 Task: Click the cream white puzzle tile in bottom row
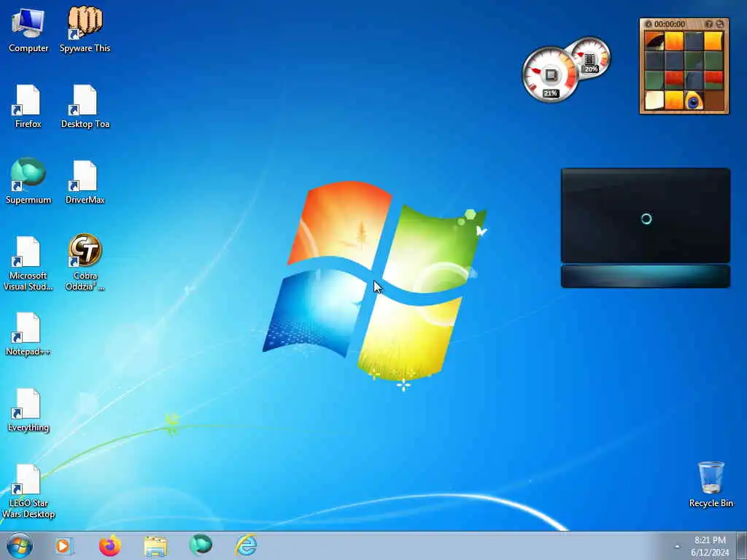tap(654, 101)
